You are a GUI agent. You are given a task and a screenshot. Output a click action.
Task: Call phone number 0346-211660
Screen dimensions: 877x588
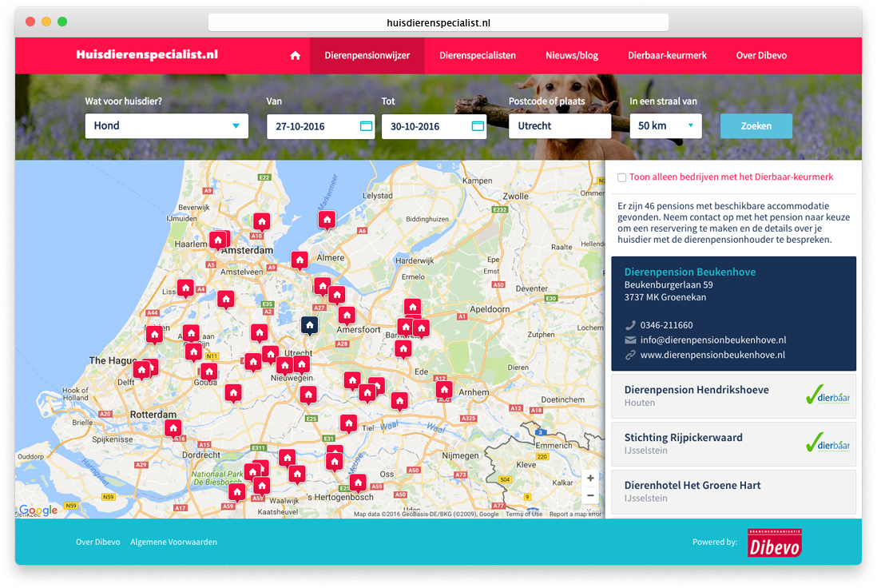[667, 325]
